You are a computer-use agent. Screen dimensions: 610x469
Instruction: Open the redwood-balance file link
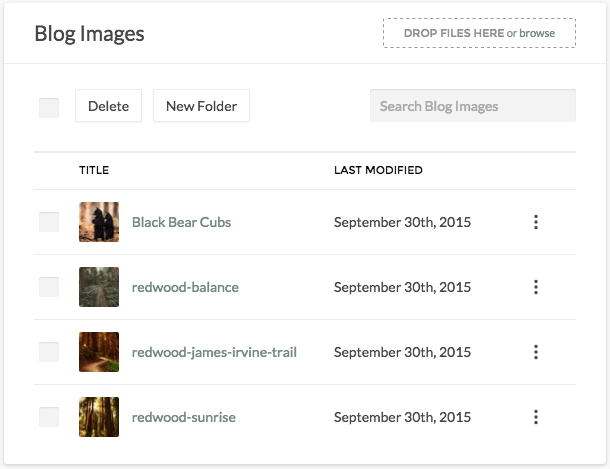(185, 287)
